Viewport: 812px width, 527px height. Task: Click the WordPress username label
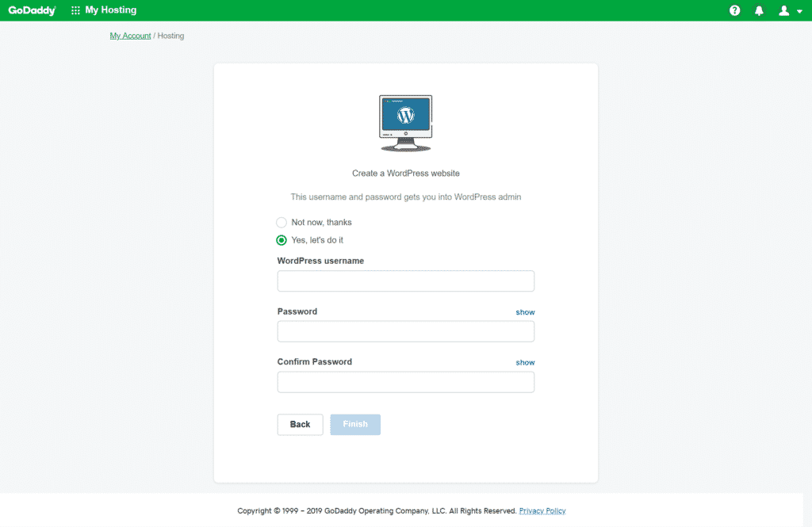320,261
